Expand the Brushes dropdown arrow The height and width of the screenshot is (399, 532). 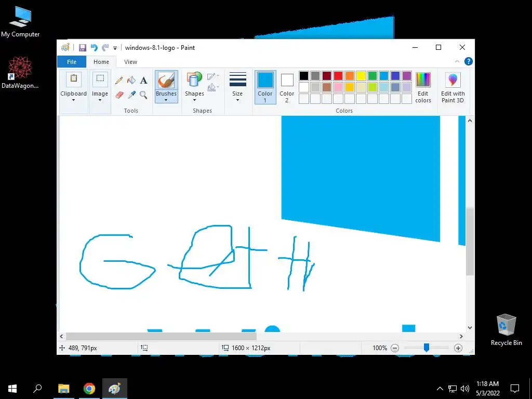[166, 100]
